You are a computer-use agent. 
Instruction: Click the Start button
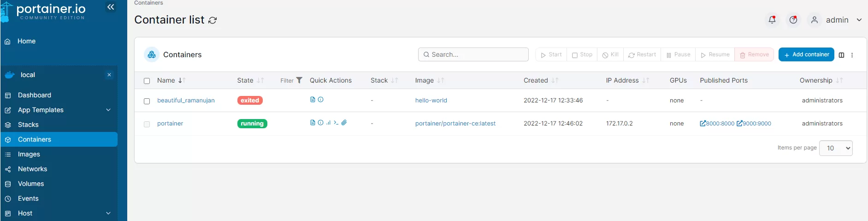click(x=551, y=54)
